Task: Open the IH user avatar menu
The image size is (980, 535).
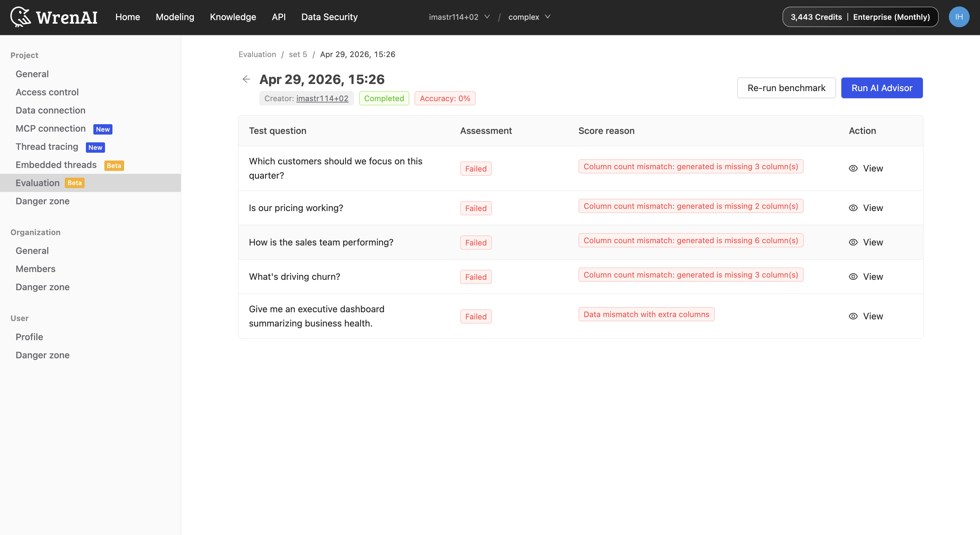Action: tap(959, 17)
